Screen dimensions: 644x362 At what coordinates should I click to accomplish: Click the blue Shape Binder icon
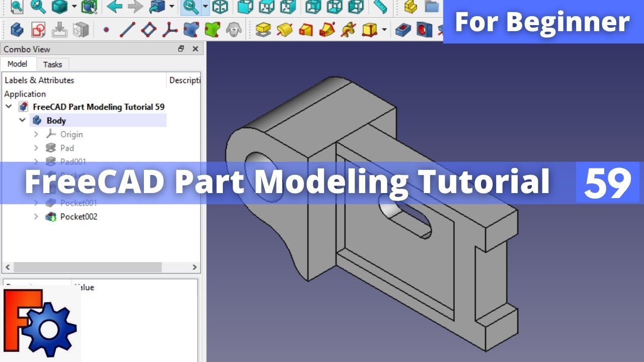191,30
